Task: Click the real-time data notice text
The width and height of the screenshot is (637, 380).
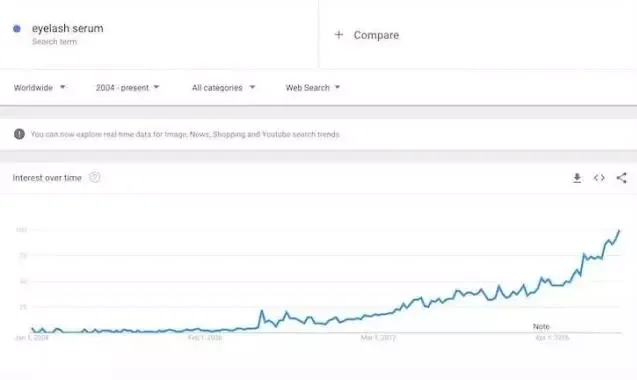Action: click(x=185, y=134)
